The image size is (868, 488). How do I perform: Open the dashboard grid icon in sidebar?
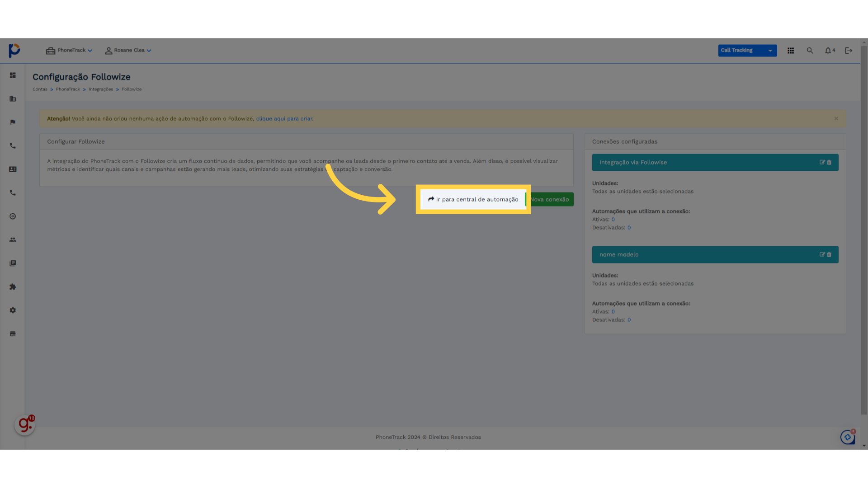(x=13, y=75)
